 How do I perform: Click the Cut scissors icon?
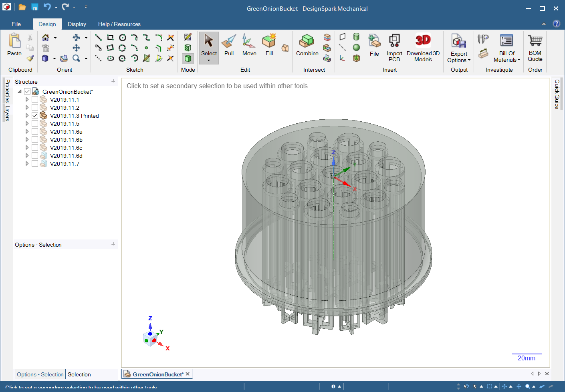coord(30,38)
